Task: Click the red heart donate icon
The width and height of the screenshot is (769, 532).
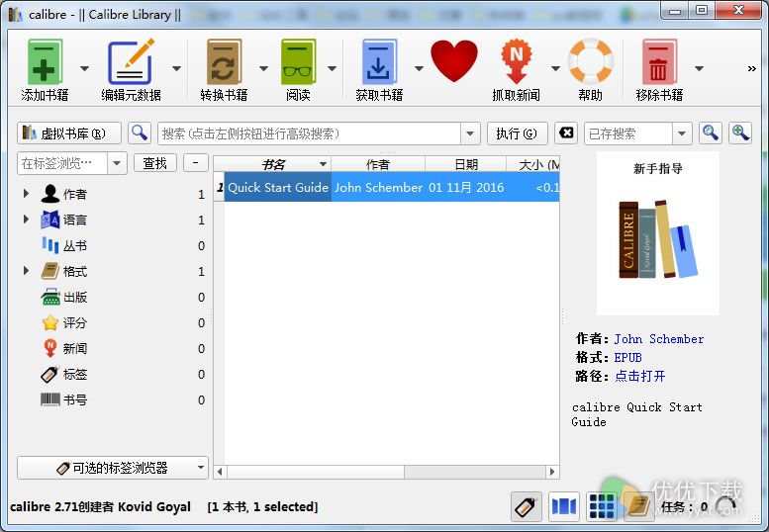Action: point(454,60)
